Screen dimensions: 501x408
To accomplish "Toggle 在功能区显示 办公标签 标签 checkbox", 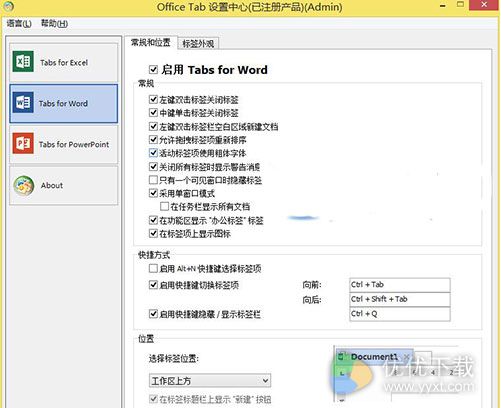I will pyautogui.click(x=153, y=220).
